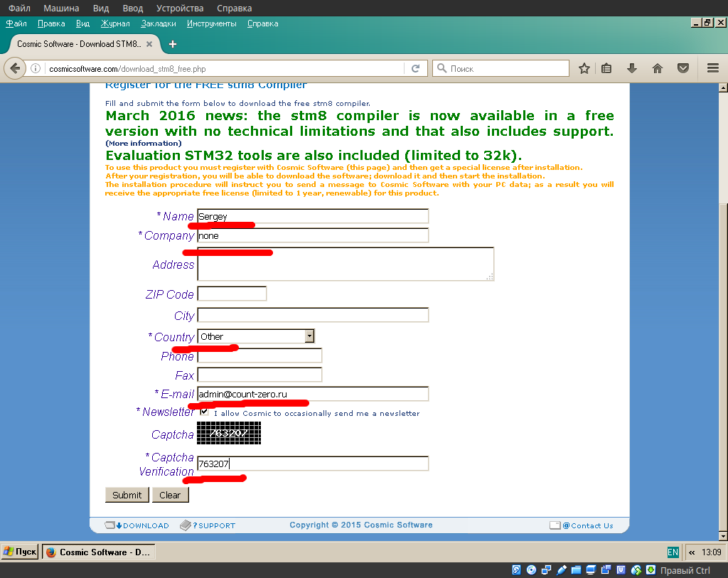Screen dimensions: 728x578
Task: Toggle the newsletter permission checkbox
Action: click(204, 412)
